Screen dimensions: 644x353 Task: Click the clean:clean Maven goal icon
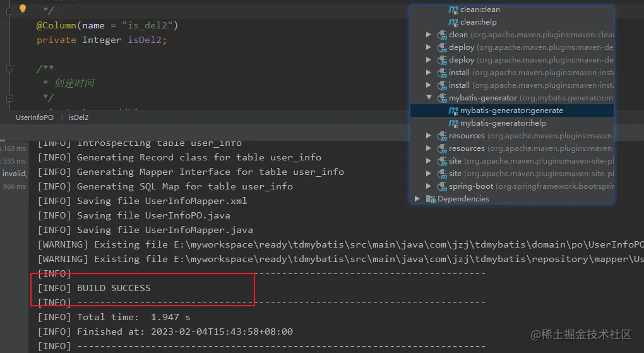point(453,9)
